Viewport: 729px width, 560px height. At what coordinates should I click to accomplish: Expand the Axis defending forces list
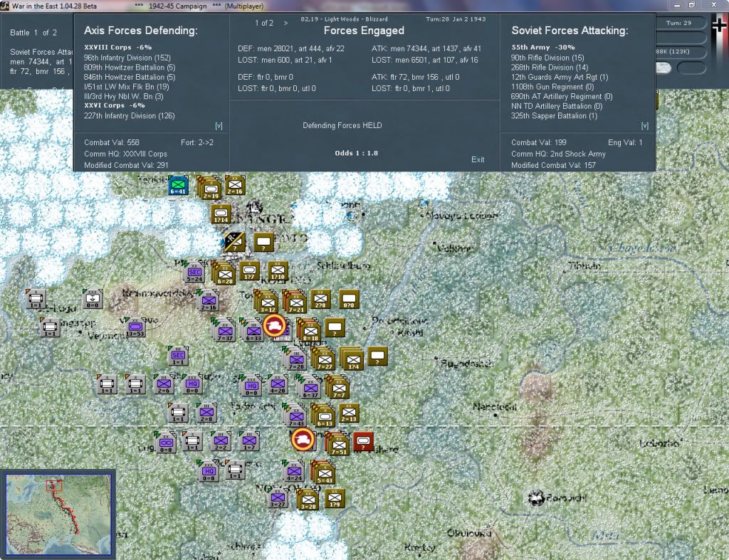[219, 126]
